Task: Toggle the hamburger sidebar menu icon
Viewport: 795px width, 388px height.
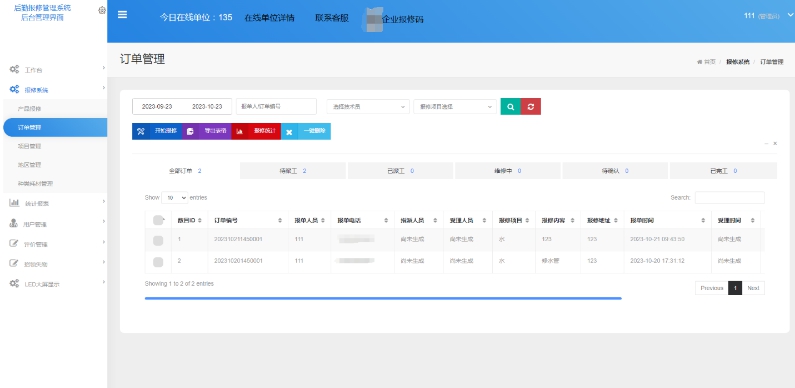Action: tap(122, 14)
